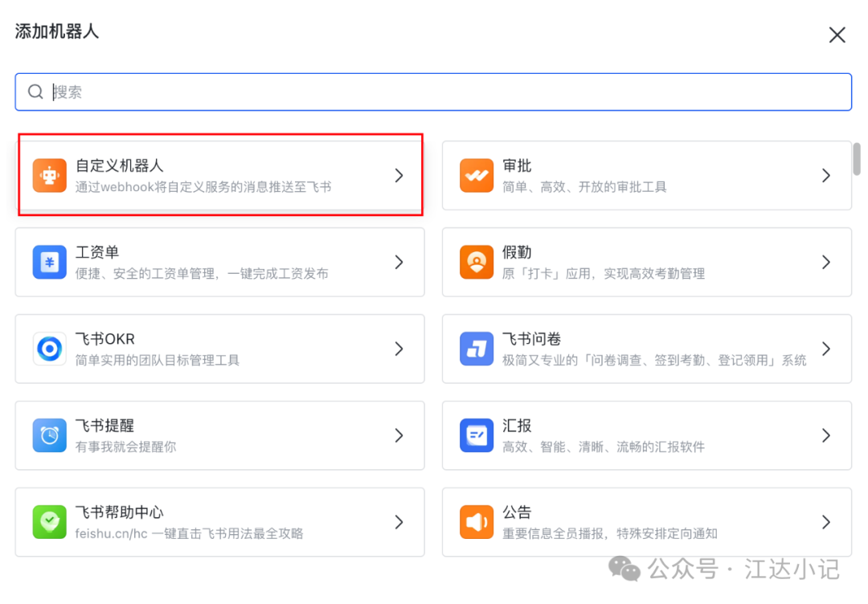Select the 自定义机器人 title text

point(120,166)
